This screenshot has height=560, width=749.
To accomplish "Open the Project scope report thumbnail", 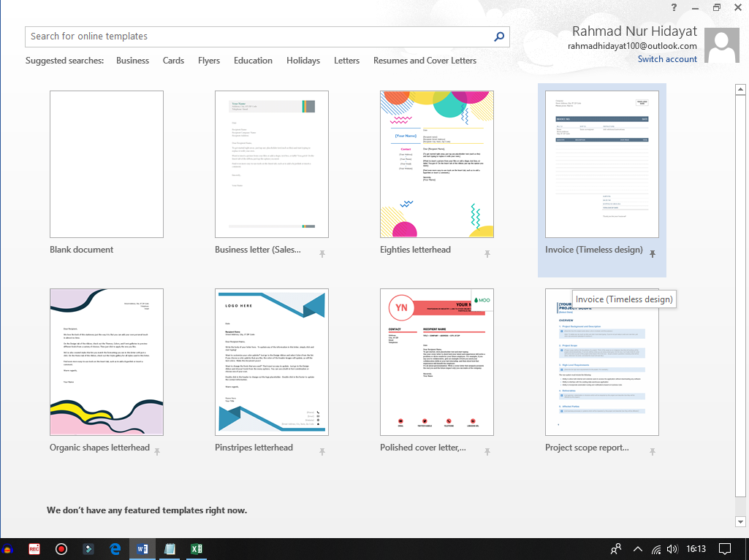I will point(602,362).
